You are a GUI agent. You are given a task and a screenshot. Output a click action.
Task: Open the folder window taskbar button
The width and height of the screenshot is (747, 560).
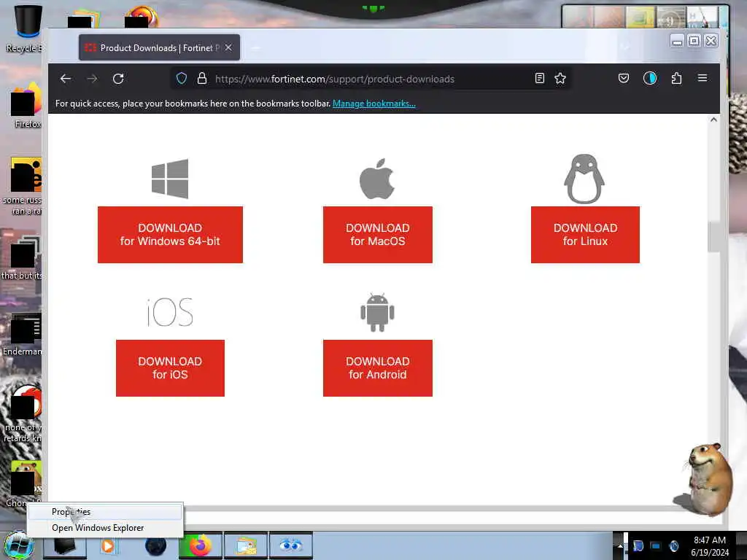tap(246, 545)
